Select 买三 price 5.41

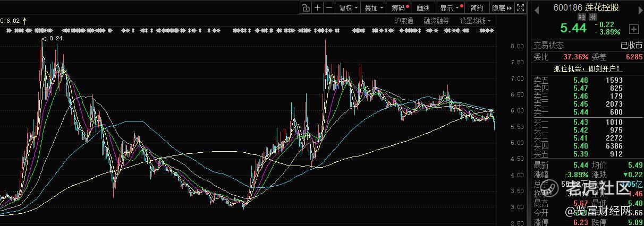pos(580,138)
